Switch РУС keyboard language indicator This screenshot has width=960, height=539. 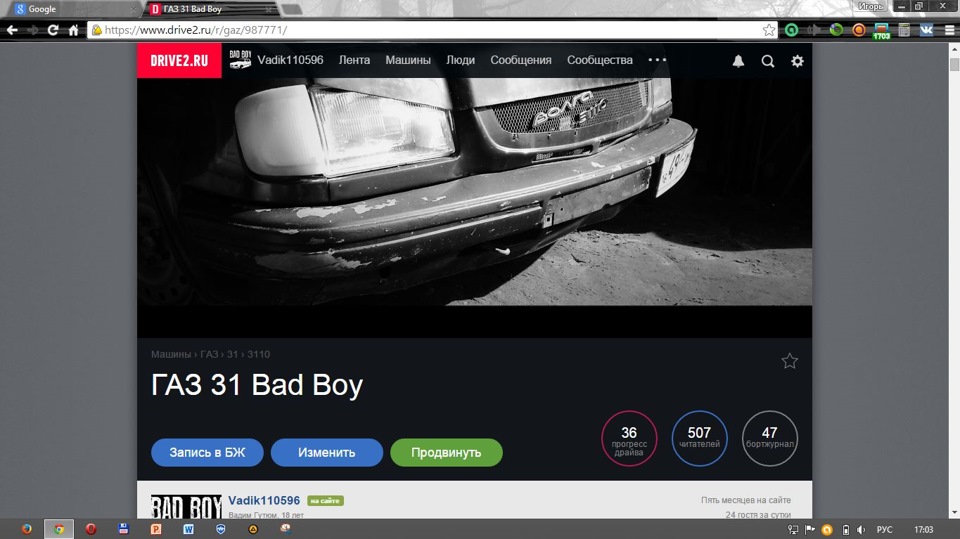tap(885, 530)
